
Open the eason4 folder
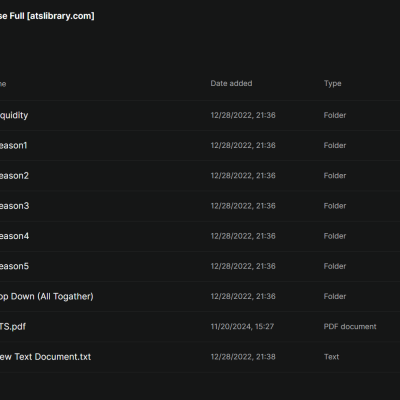pos(14,236)
